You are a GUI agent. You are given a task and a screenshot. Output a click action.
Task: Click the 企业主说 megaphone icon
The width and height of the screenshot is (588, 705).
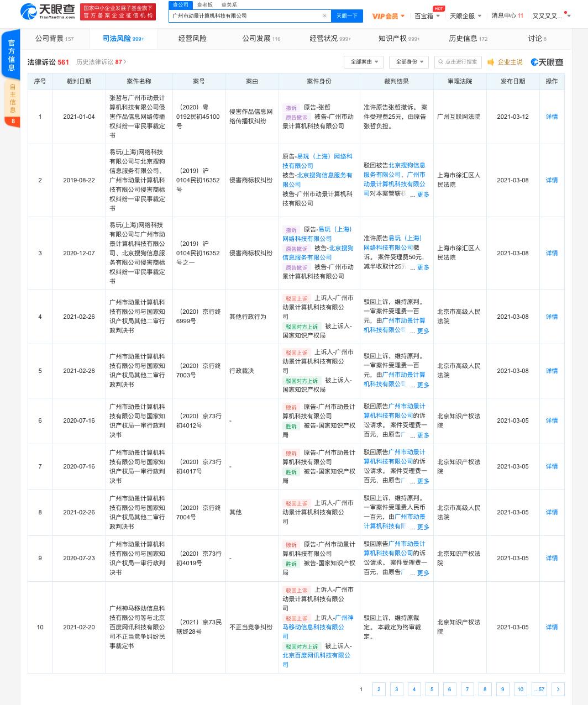click(491, 62)
